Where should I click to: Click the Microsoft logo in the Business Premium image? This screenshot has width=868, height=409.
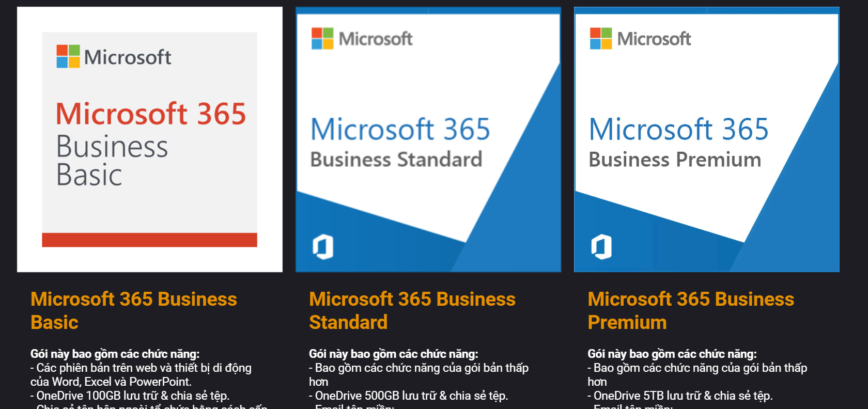tap(641, 39)
